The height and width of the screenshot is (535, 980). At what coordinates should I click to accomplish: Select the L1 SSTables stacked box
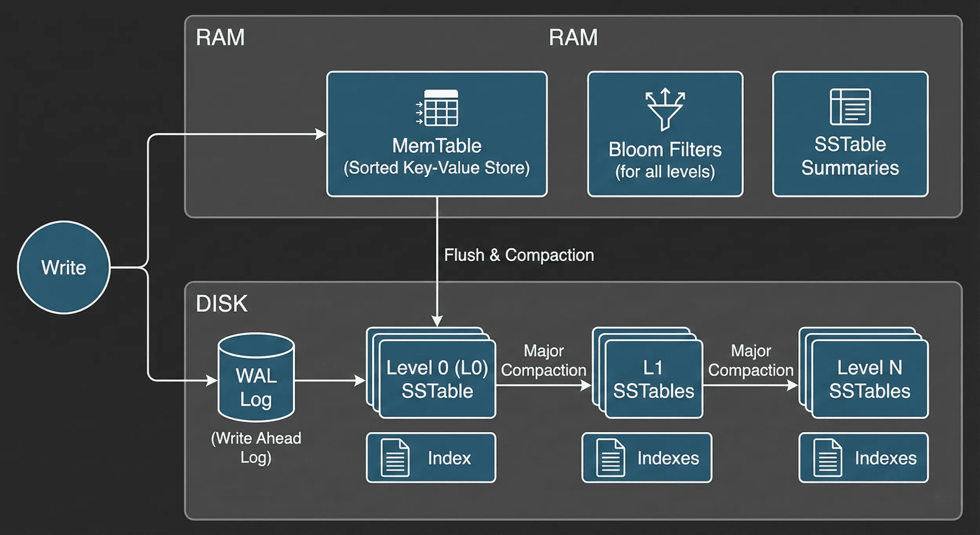coord(648,373)
